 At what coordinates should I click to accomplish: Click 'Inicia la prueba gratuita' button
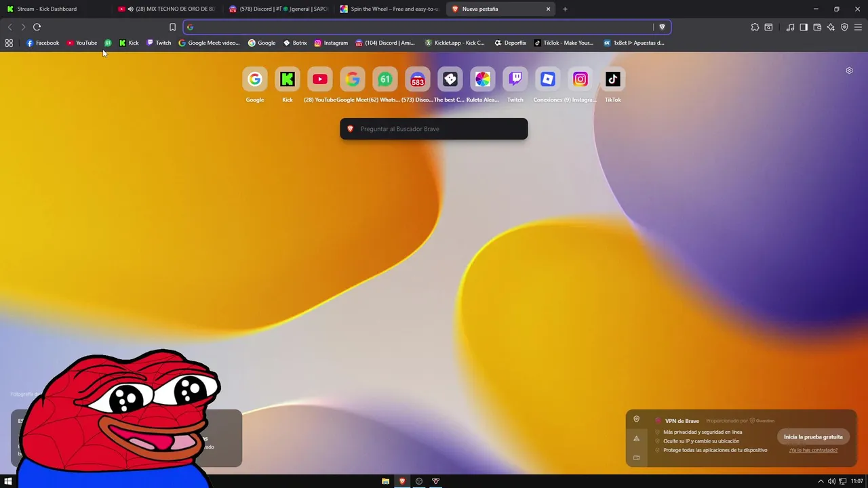point(813,437)
